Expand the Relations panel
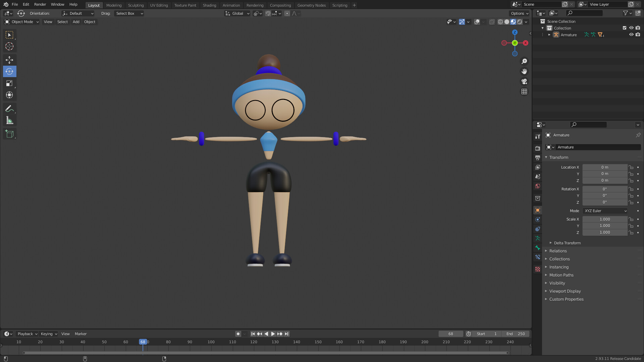 tap(558, 251)
